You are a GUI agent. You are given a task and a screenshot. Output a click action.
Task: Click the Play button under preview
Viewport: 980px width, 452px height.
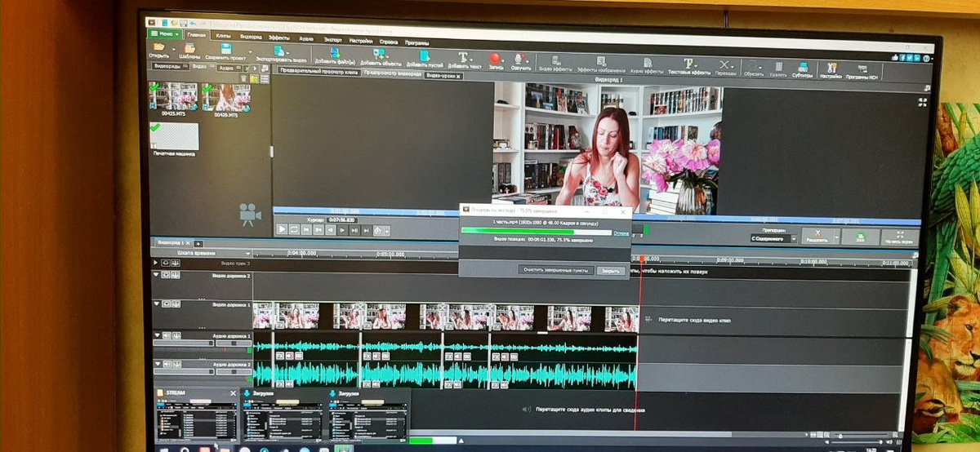click(282, 230)
